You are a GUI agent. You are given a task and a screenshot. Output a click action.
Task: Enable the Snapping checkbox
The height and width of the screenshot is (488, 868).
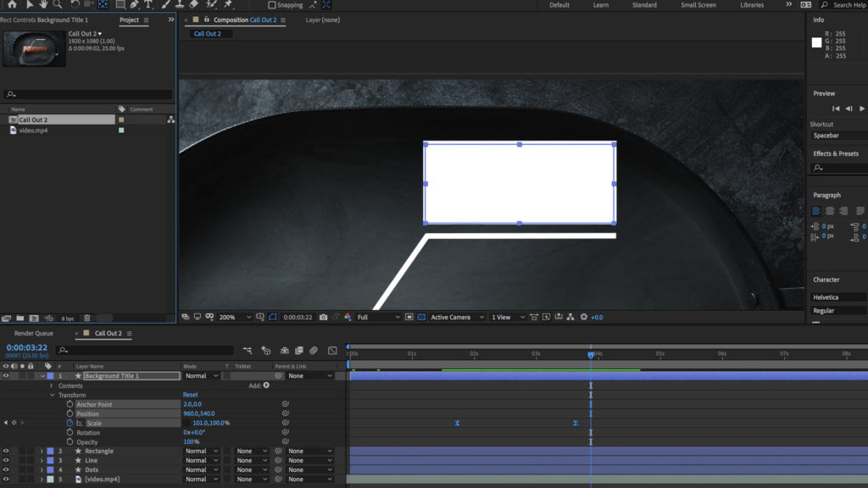coord(272,5)
